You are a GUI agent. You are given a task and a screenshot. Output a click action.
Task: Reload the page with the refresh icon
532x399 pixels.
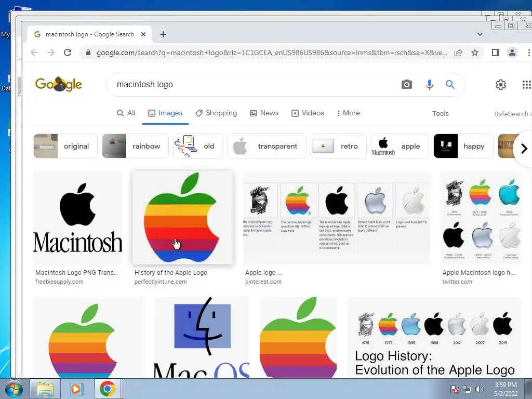click(x=68, y=52)
